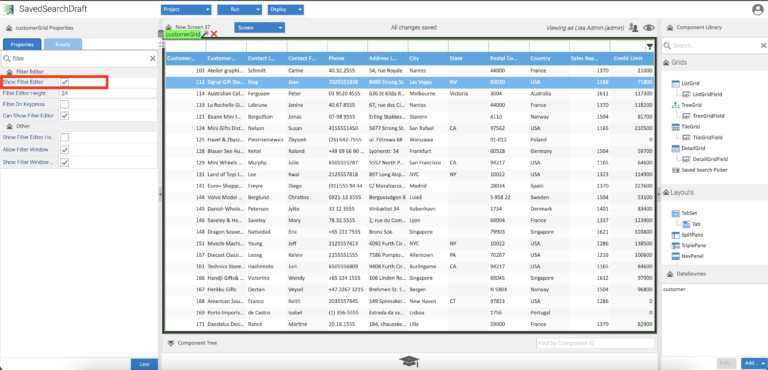Sort by the City column header
This screenshot has width=768, height=370.
coord(428,58)
